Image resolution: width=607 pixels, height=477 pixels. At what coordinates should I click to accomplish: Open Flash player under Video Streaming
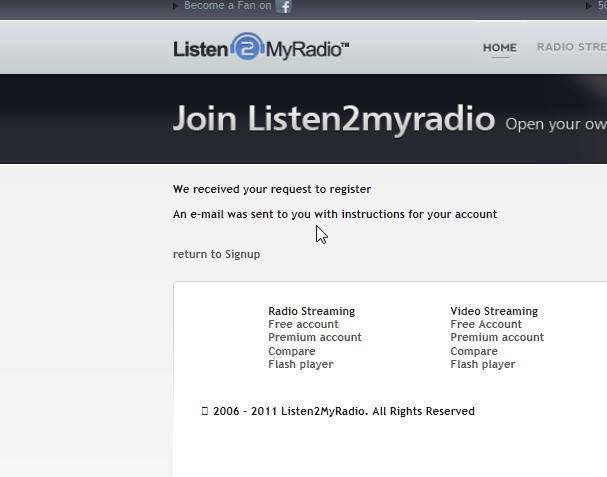[x=483, y=364]
